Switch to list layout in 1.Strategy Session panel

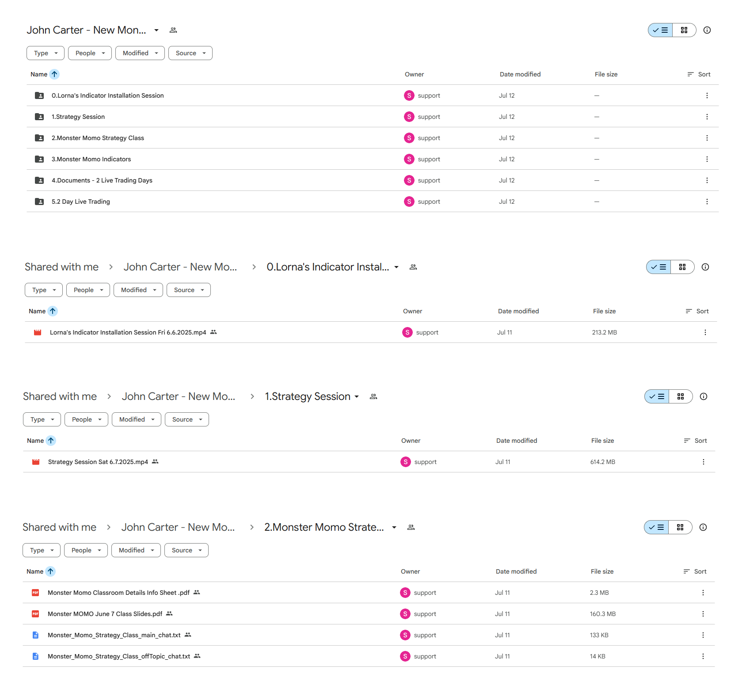657,396
